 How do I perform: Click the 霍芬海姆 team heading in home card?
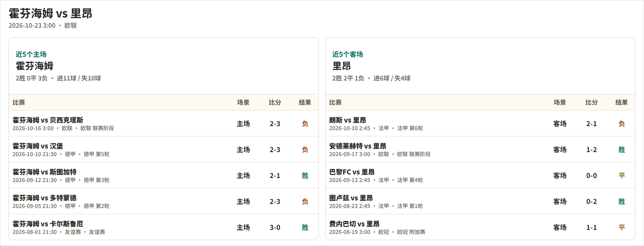(x=34, y=66)
